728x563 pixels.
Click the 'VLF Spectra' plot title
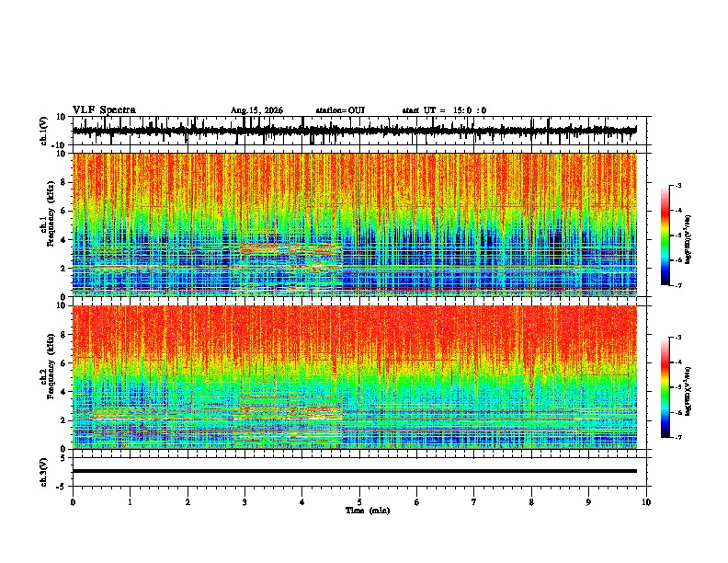tap(104, 110)
